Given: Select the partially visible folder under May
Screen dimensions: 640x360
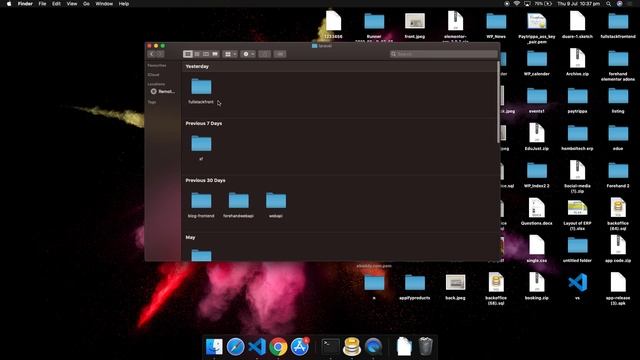Looking at the screenshot, I should (x=201, y=255).
